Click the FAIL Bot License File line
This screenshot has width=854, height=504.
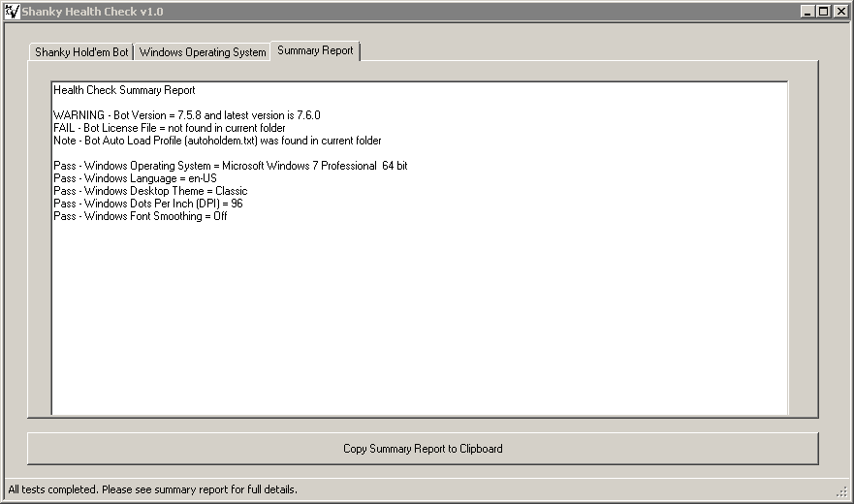click(x=170, y=128)
